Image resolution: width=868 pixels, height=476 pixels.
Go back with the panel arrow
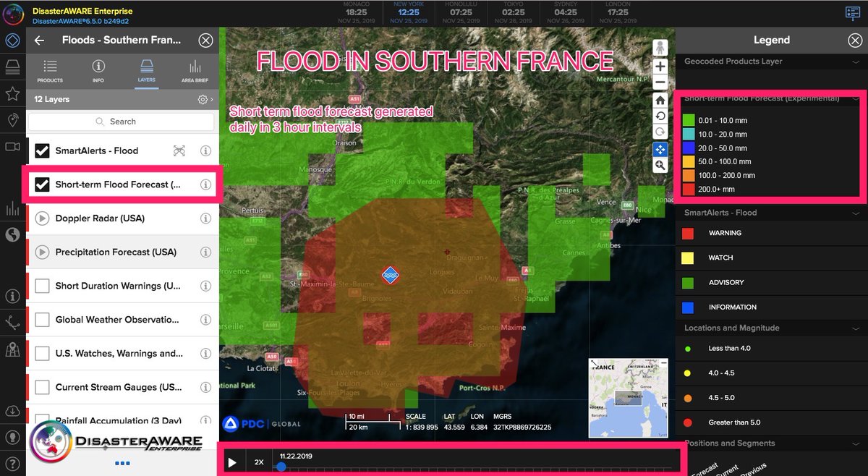point(39,41)
